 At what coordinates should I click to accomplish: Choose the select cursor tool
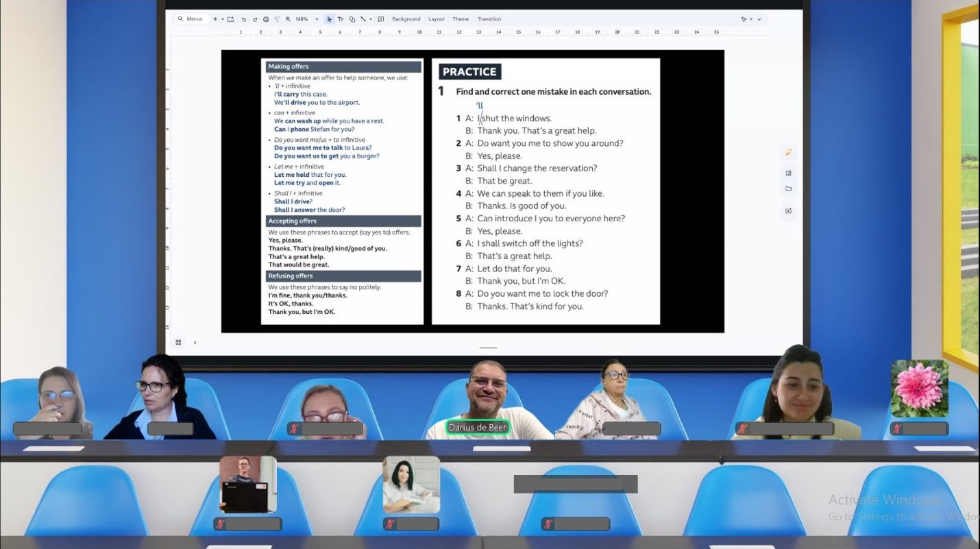click(329, 19)
